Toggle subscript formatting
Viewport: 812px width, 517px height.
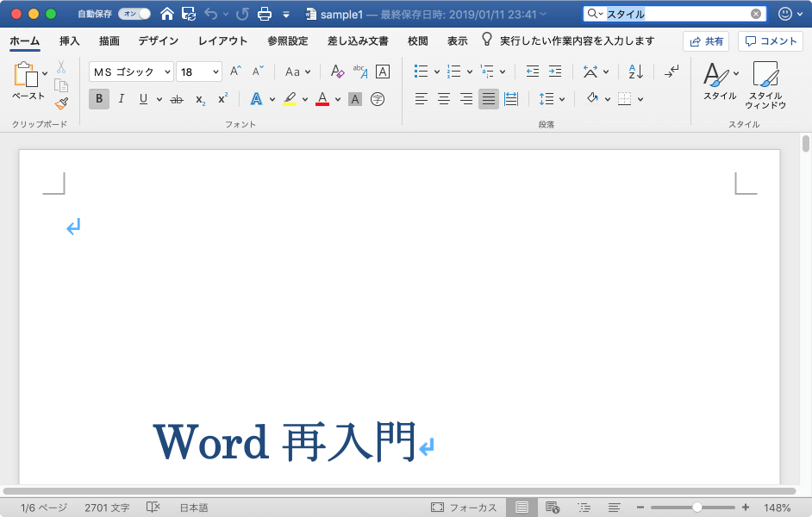click(200, 99)
